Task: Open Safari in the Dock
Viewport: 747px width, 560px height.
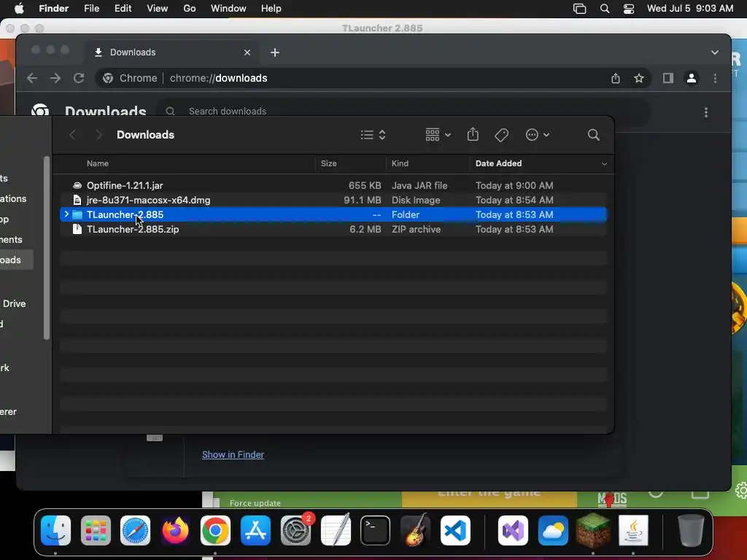Action: [135, 530]
